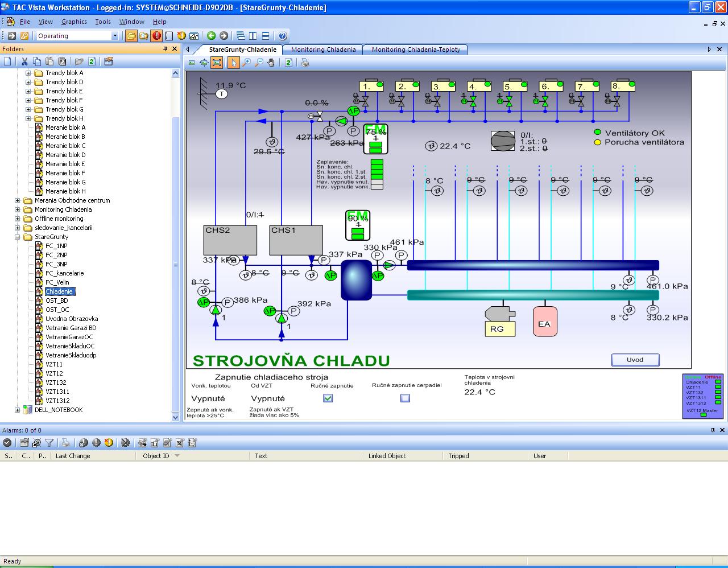Toggle the Folders pane toolbar icon
Viewport: 728px width, 568px height.
(x=131, y=36)
